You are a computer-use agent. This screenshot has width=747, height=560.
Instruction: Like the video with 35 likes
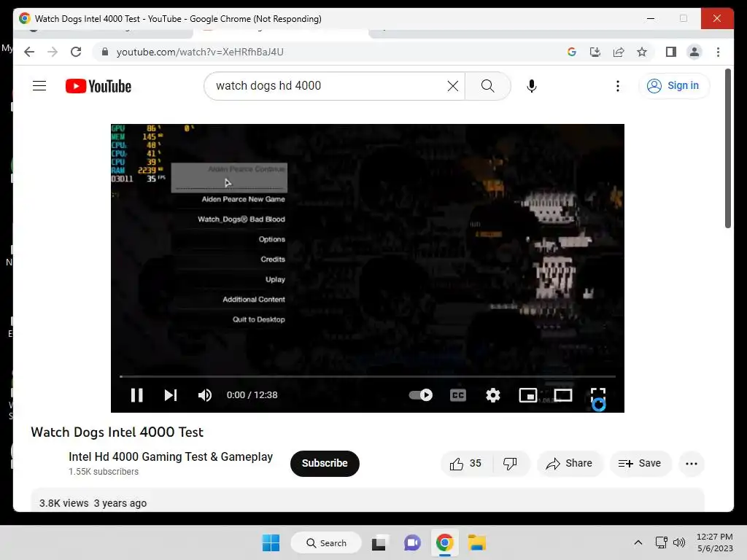click(x=466, y=463)
